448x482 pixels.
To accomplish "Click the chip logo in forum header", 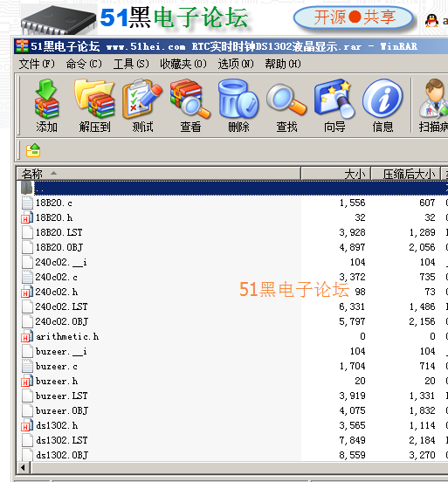I will coord(59,21).
